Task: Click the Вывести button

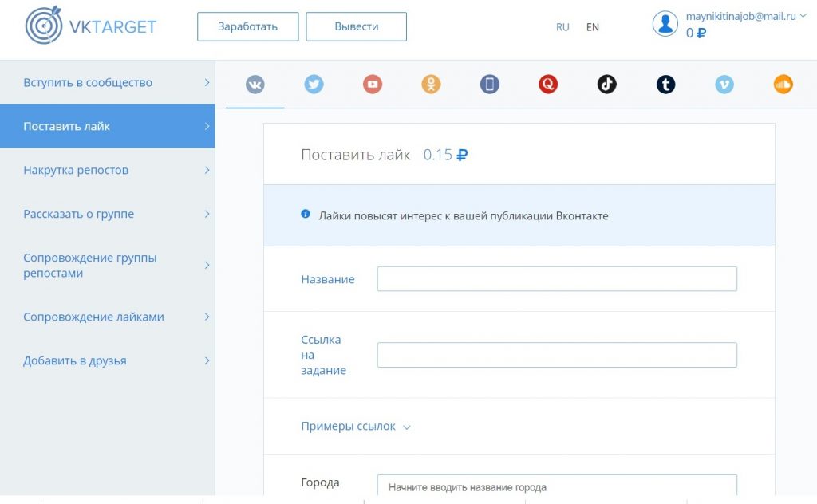Action: coord(357,26)
